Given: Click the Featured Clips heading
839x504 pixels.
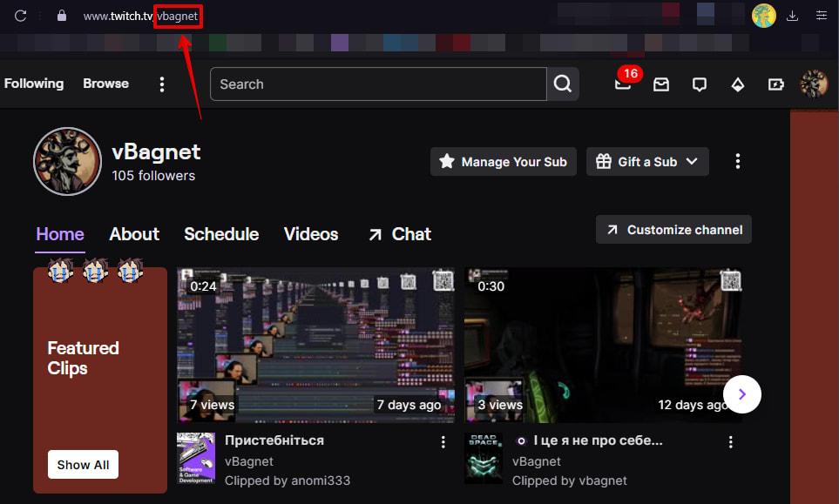Looking at the screenshot, I should pyautogui.click(x=83, y=358).
